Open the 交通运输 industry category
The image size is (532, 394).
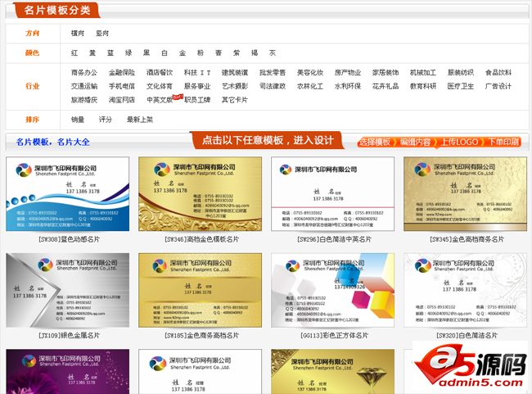coord(84,86)
